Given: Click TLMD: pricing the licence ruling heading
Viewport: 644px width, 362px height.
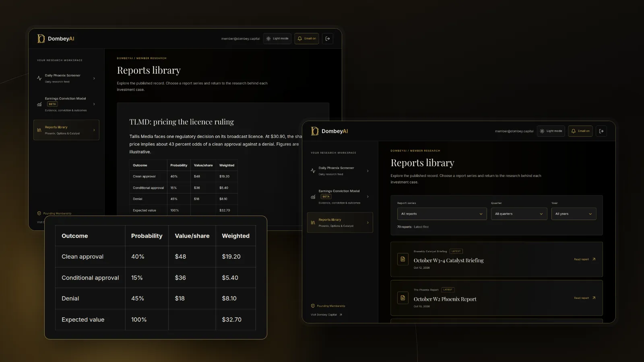Looking at the screenshot, I should pyautogui.click(x=182, y=122).
